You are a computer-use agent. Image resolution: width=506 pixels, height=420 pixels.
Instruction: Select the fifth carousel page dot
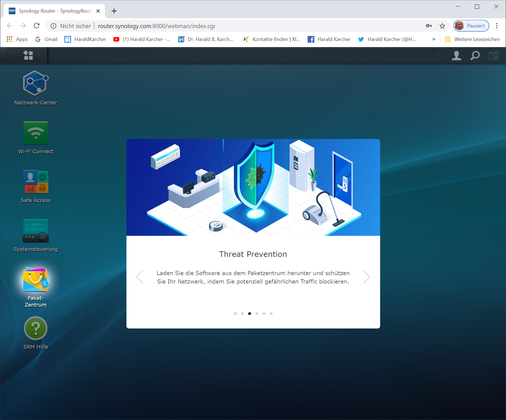pyautogui.click(x=264, y=314)
